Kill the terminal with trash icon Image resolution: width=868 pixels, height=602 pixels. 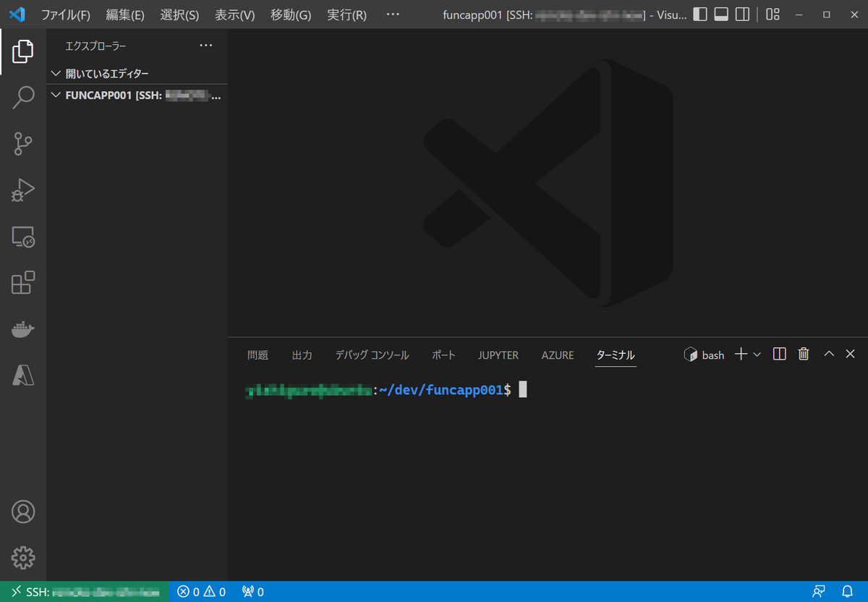click(803, 354)
